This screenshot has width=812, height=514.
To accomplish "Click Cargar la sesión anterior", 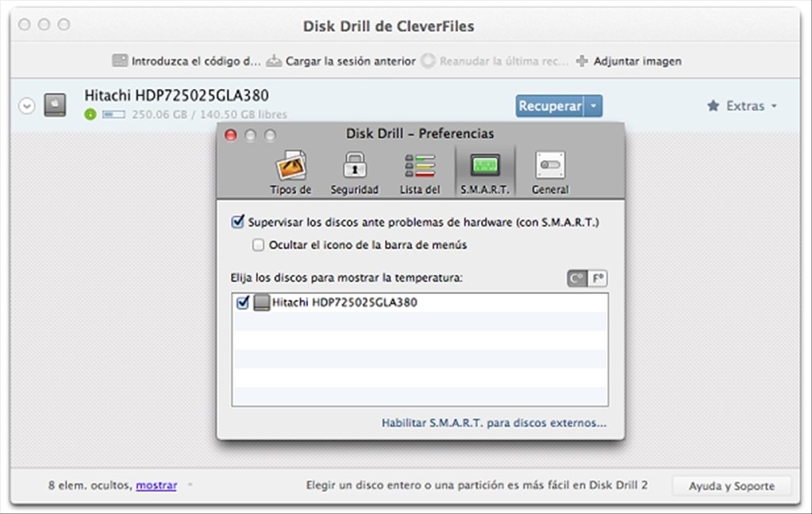I will [x=341, y=61].
